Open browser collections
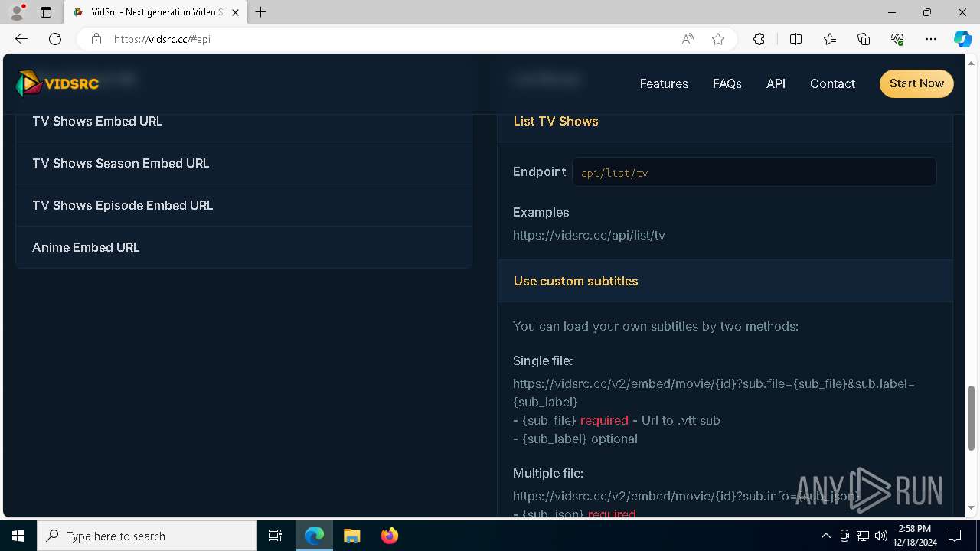Image resolution: width=980 pixels, height=551 pixels. [864, 39]
